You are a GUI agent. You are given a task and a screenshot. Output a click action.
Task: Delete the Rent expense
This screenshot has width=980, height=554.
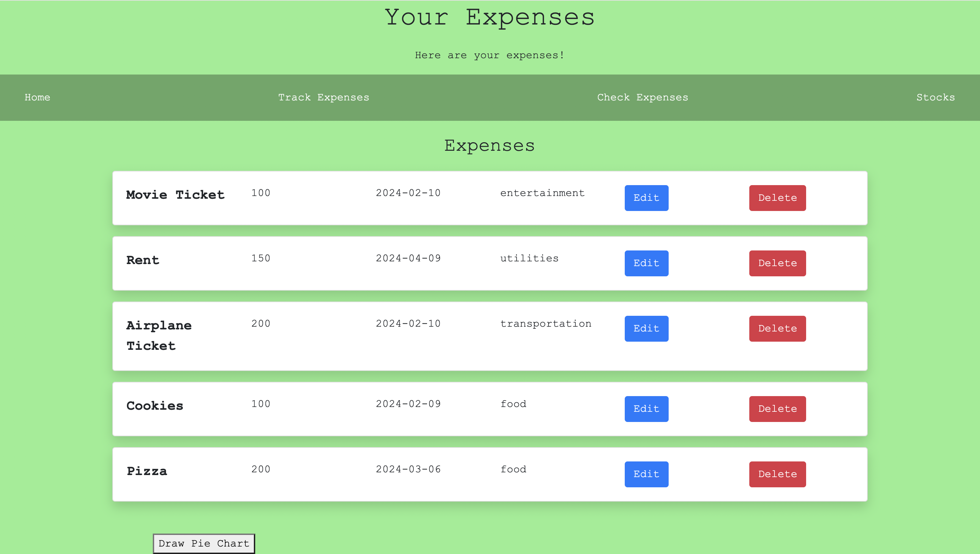(x=777, y=263)
